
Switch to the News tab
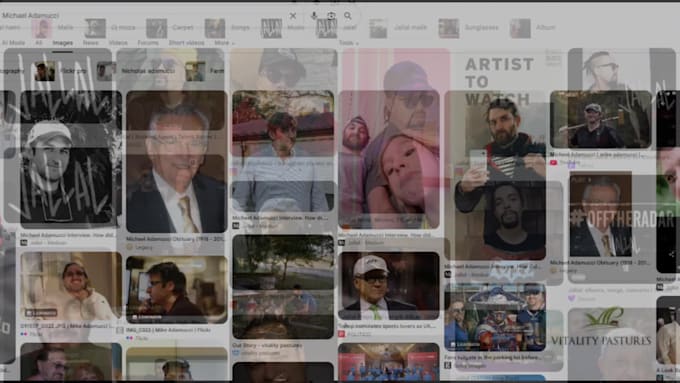91,43
